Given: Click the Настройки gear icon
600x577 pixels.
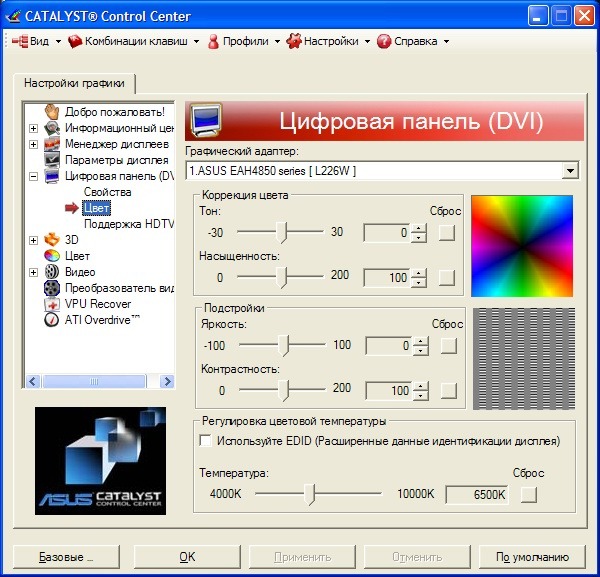Looking at the screenshot, I should (x=294, y=41).
